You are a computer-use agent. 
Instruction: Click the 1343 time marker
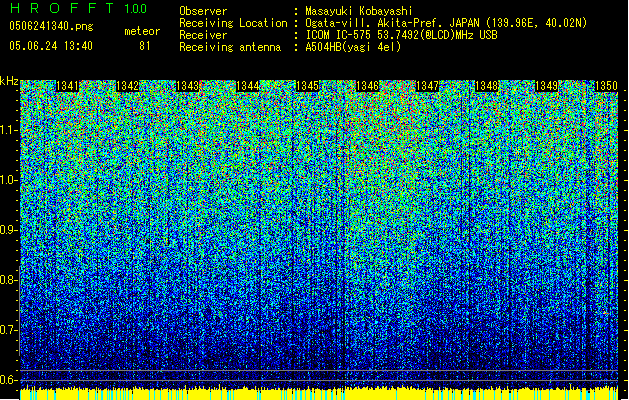click(x=187, y=86)
